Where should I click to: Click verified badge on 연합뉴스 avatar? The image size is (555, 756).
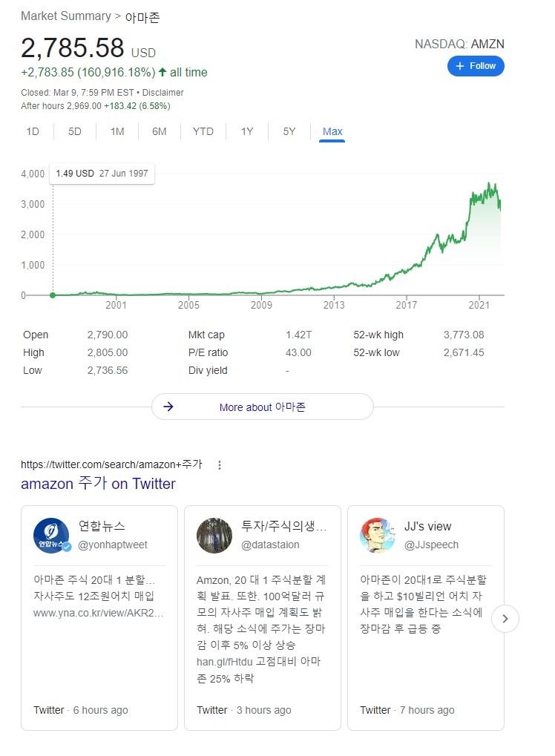pyautogui.click(x=67, y=547)
